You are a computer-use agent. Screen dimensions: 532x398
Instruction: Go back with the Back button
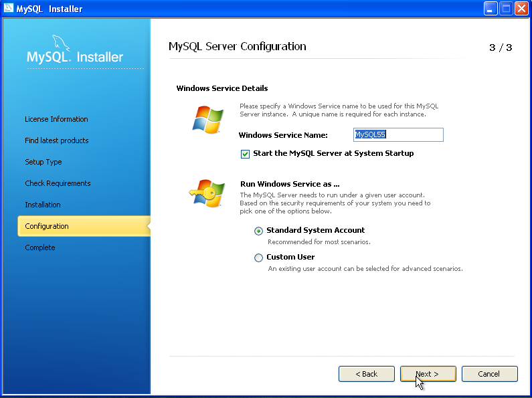(x=366, y=374)
